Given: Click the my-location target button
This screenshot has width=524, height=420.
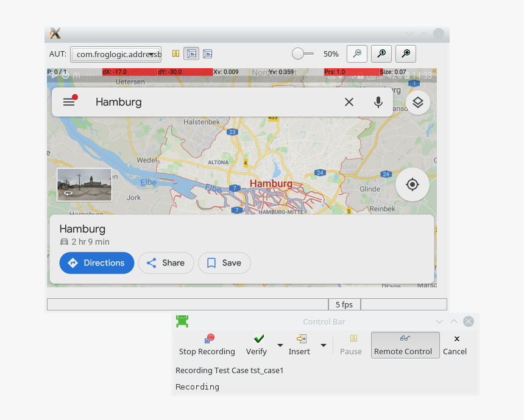Looking at the screenshot, I should [412, 184].
